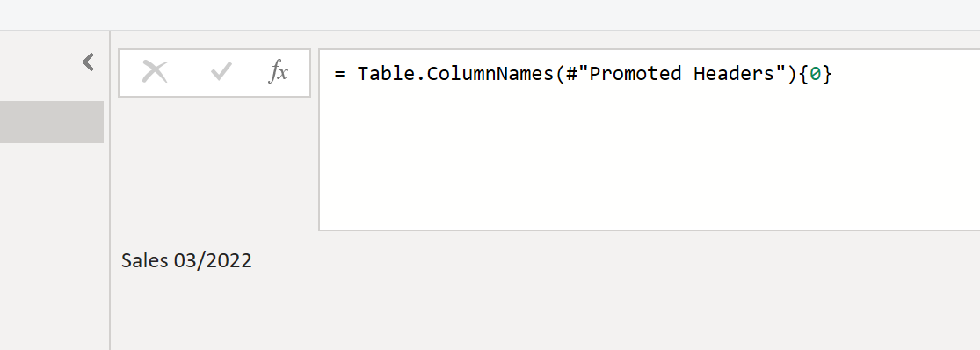Click the Sales 03/2022 result value
Screen dimensions: 980x350
pyautogui.click(x=186, y=260)
